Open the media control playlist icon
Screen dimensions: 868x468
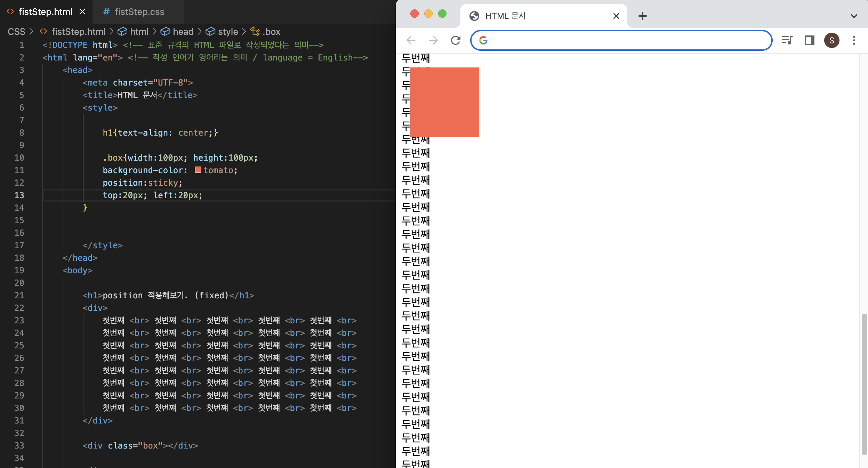point(787,40)
